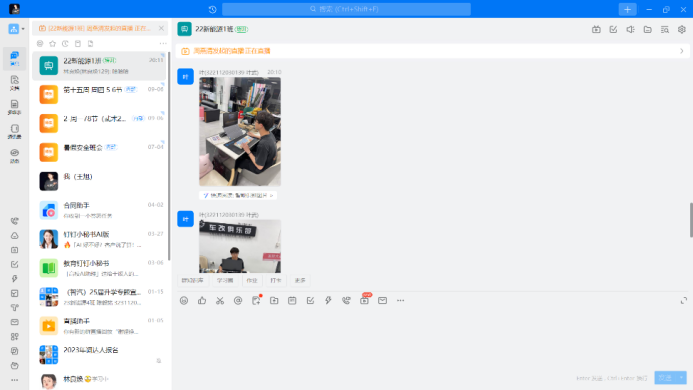Click the thumbs-up like icon

click(202, 301)
